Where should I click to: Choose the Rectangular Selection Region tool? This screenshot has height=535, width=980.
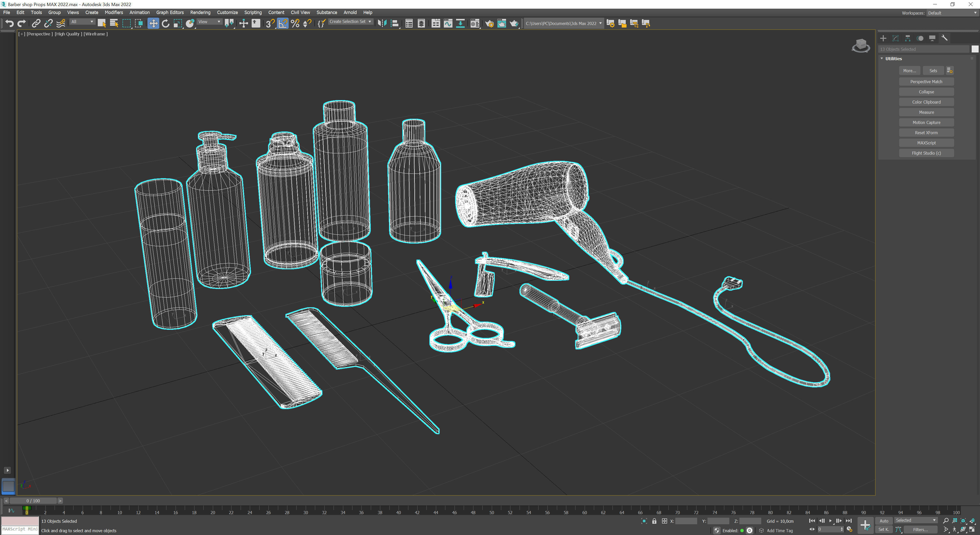tap(126, 23)
